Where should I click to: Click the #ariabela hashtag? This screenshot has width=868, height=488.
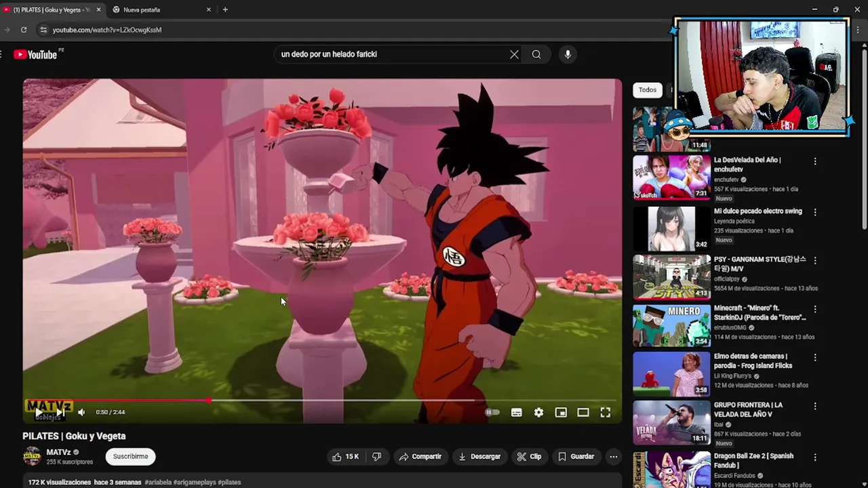pos(158,483)
